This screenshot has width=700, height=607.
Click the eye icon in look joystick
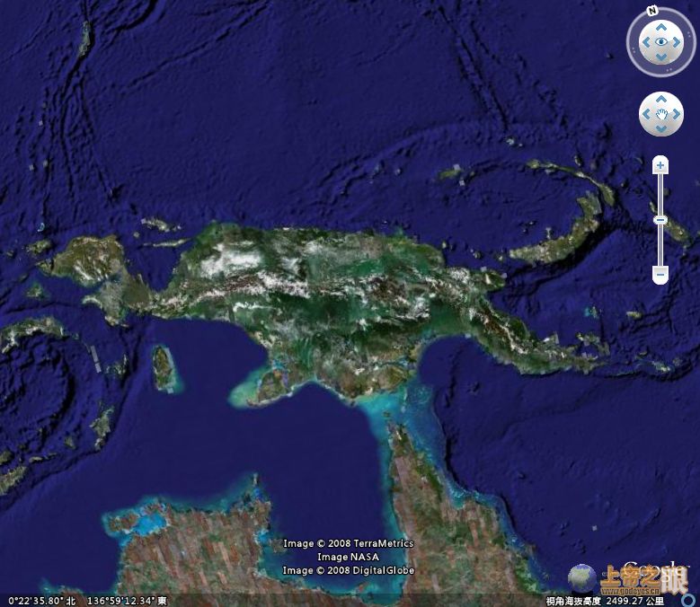coord(661,42)
